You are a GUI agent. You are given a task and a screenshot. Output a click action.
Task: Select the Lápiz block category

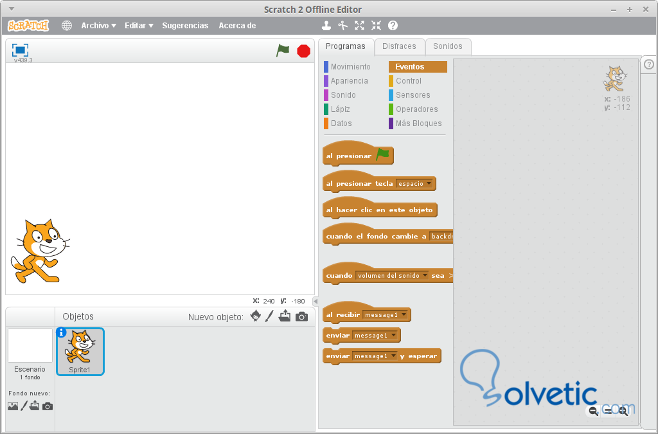[337, 109]
